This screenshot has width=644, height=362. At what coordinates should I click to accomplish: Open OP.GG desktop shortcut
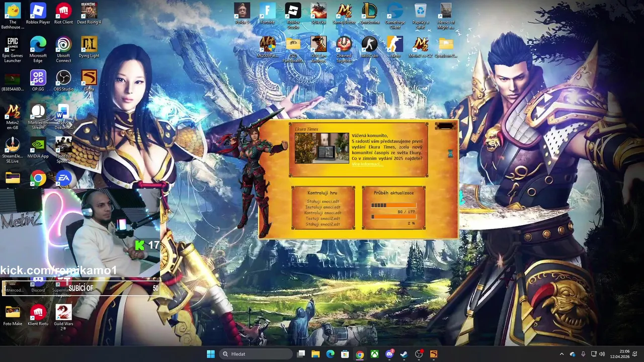click(38, 80)
